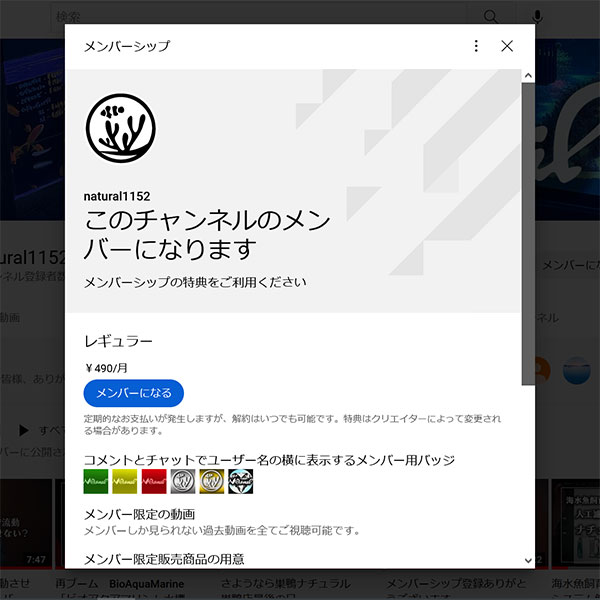
Task: Click the yellow member badge
Action: tap(125, 481)
